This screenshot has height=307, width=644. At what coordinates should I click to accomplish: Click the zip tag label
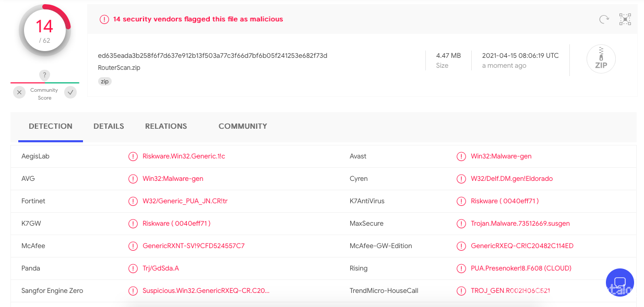point(105,81)
